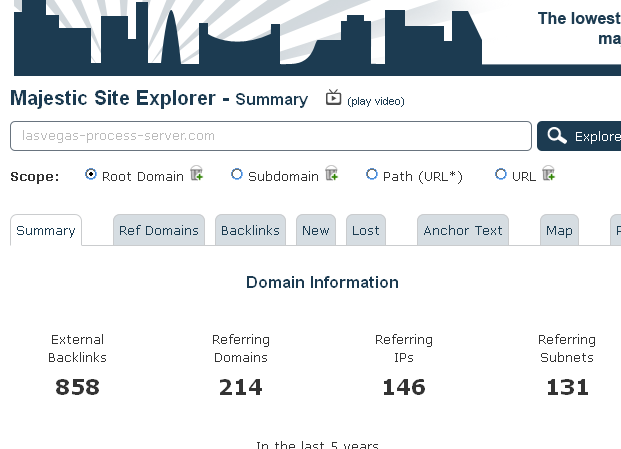Click the External Backlinks value 858
This screenshot has height=449, width=621.
click(77, 387)
